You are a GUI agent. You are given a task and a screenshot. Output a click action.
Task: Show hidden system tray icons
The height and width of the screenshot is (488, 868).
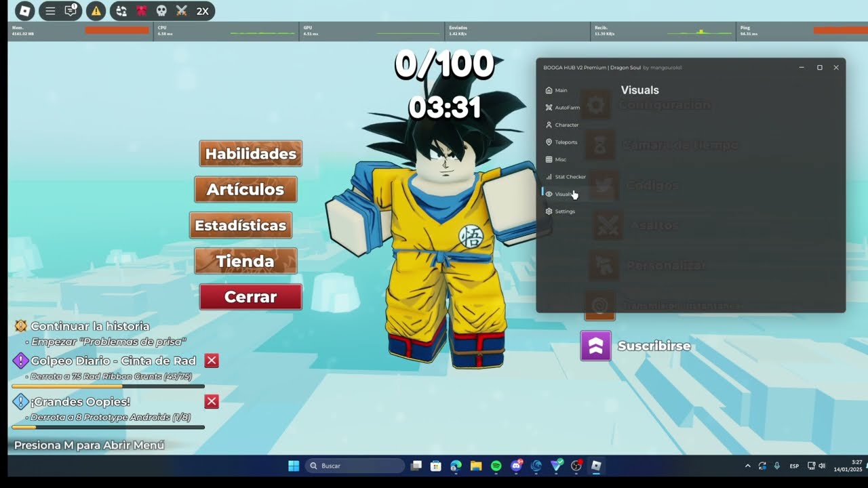tap(748, 466)
